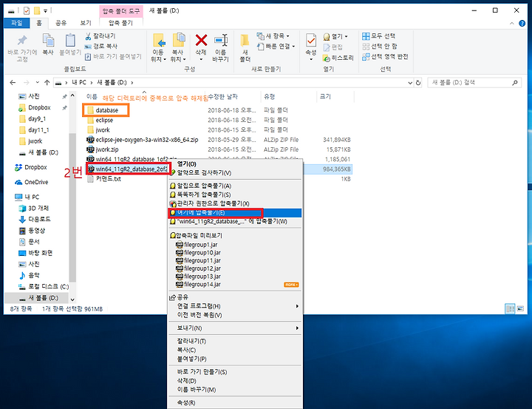
Task: Switch to the 공유 ribbon tab
Action: [61, 23]
